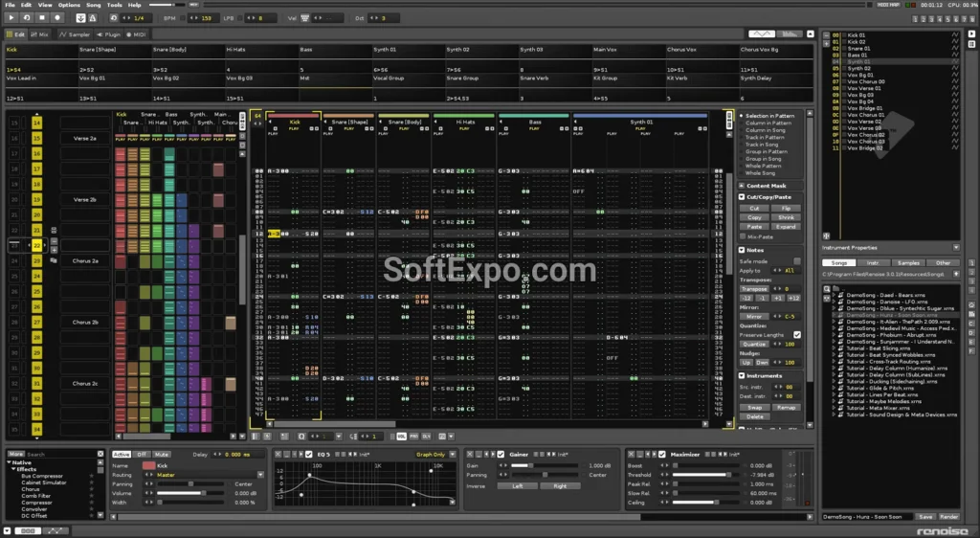This screenshot has width=980, height=538.
Task: Click the Mute button in track DSP panel
Action: pyautogui.click(x=162, y=455)
